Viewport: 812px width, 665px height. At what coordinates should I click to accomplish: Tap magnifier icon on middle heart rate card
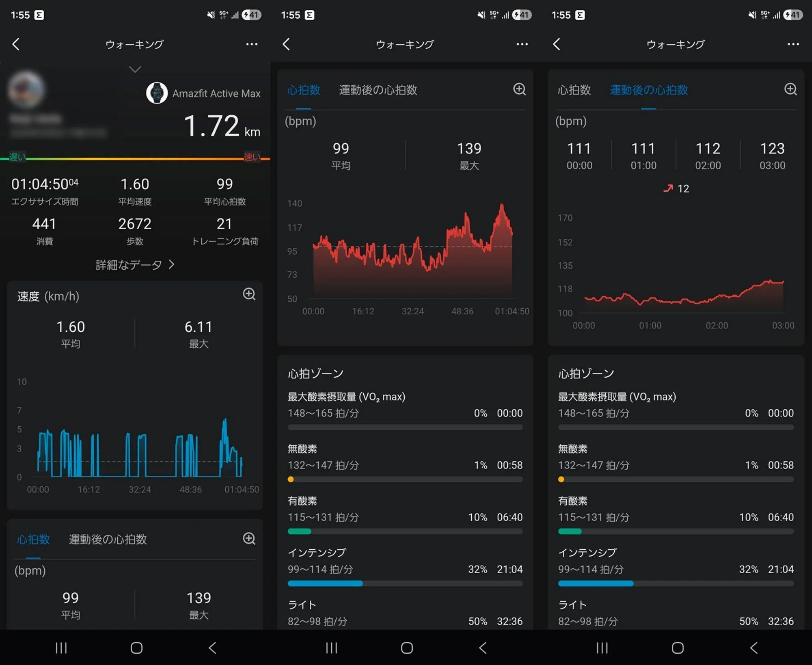(x=519, y=89)
